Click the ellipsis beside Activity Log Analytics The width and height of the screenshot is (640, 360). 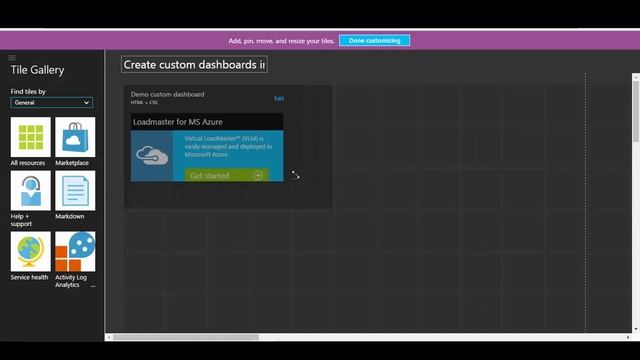[93, 286]
